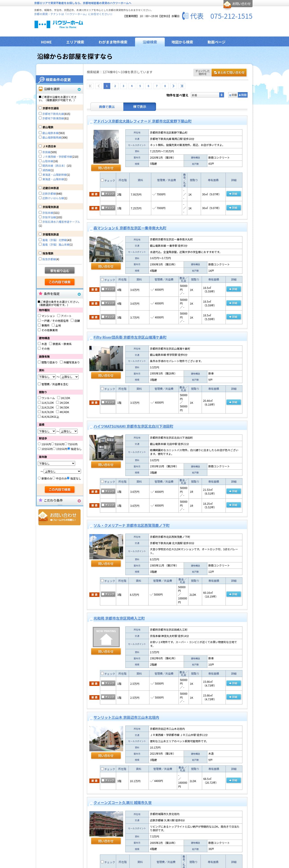Check 管理費／共益費を含む option
This screenshot has width=289, height=868.
[x=39, y=384]
